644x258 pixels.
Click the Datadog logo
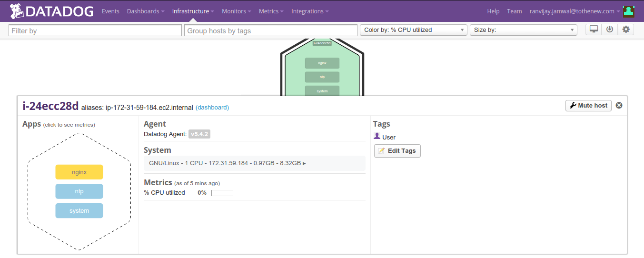[51, 11]
